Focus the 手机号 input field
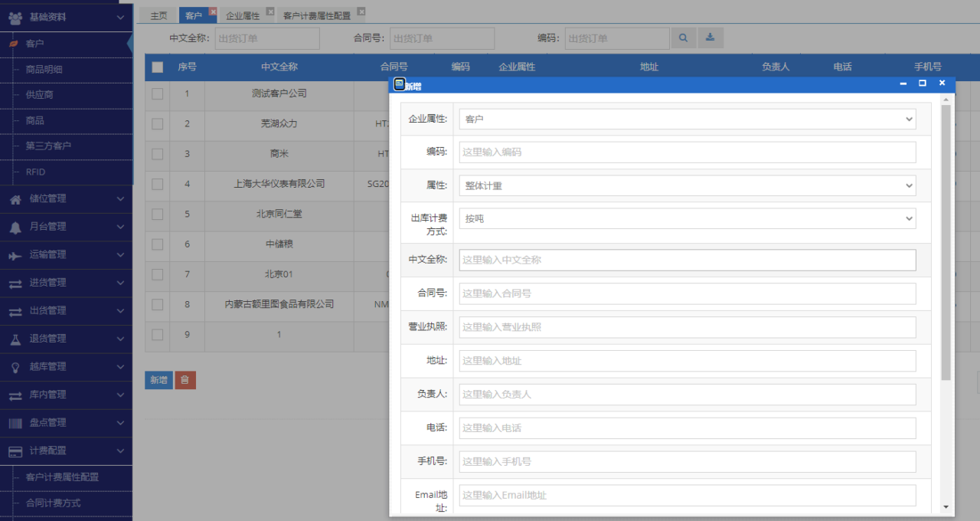The width and height of the screenshot is (980, 521). pos(688,461)
